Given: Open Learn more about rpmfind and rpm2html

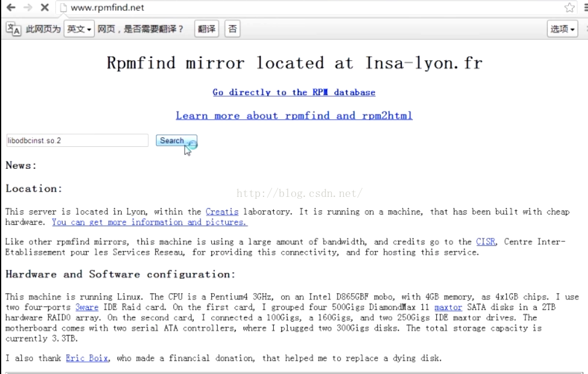Looking at the screenshot, I should (294, 116).
